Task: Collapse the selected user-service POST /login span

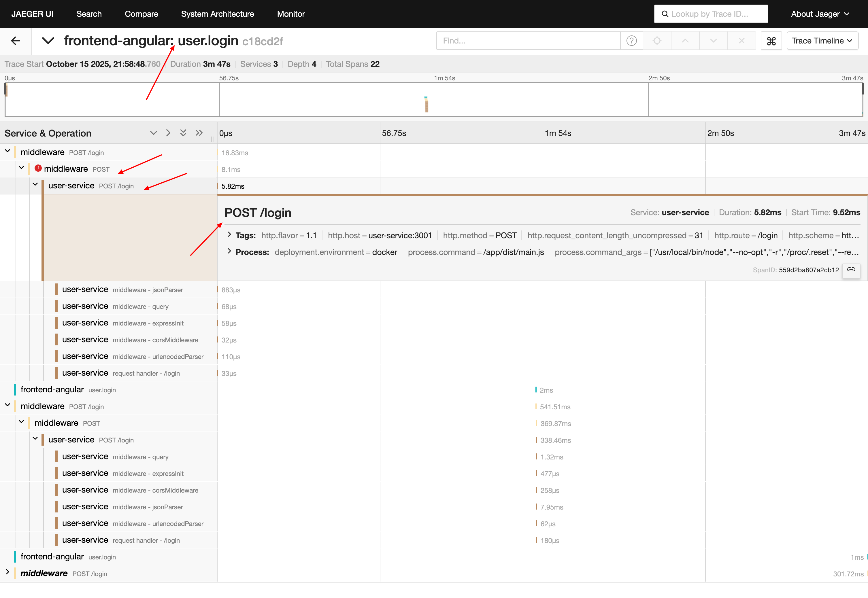Action: pos(35,185)
